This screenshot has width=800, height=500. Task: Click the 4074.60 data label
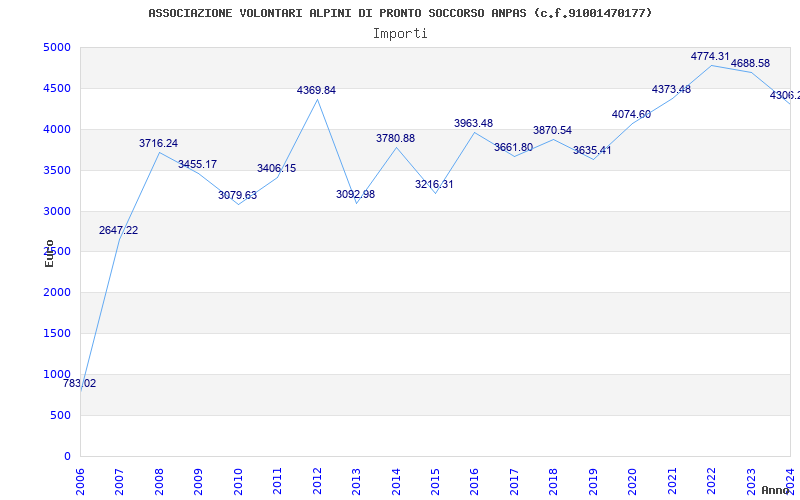pos(631,114)
